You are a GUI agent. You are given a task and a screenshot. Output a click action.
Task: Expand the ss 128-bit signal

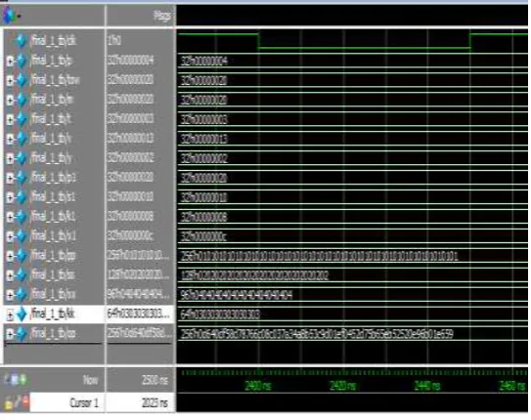click(10, 276)
